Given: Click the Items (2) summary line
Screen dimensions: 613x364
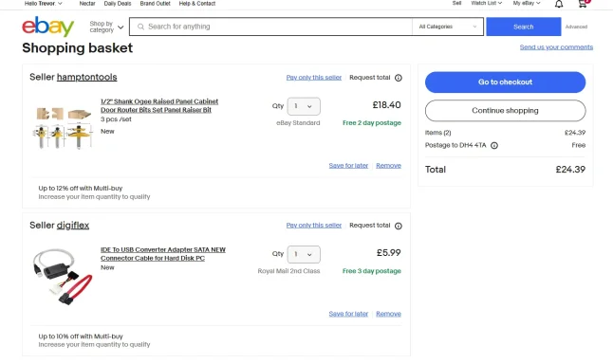Looking at the screenshot, I should [505, 133].
